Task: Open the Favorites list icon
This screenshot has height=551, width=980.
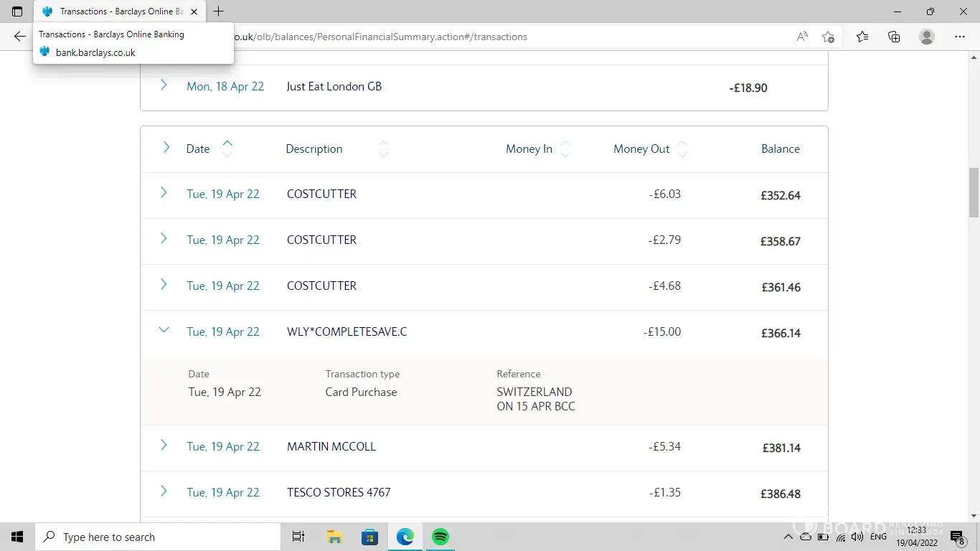Action: point(862,37)
